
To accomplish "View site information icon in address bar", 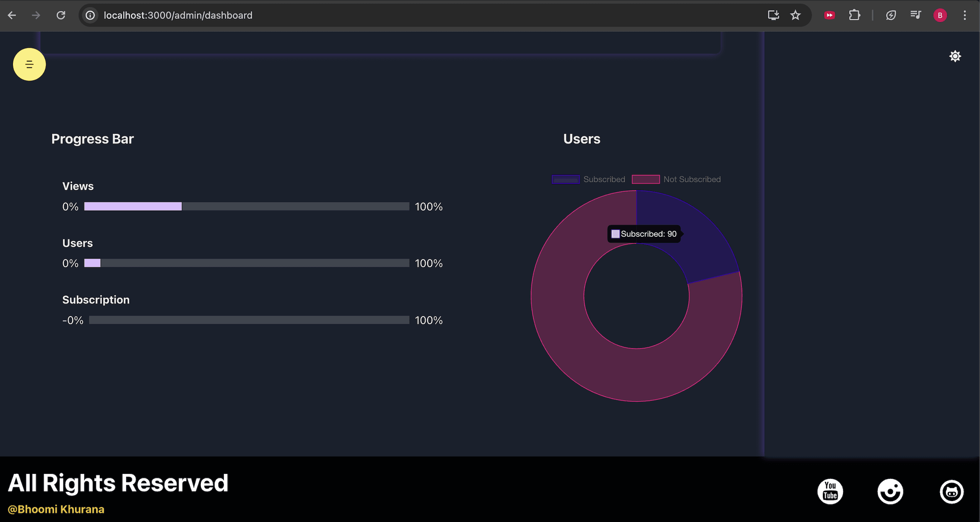I will 90,16.
